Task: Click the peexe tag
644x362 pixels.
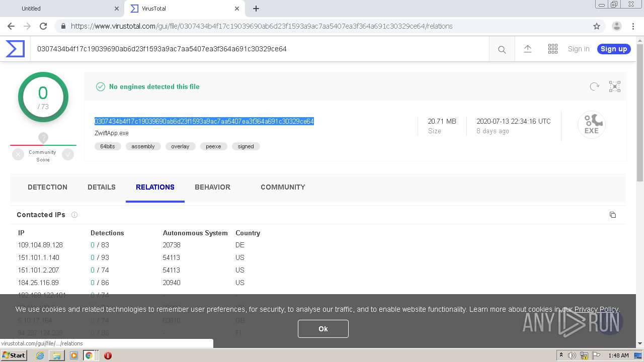Action: tap(213, 146)
